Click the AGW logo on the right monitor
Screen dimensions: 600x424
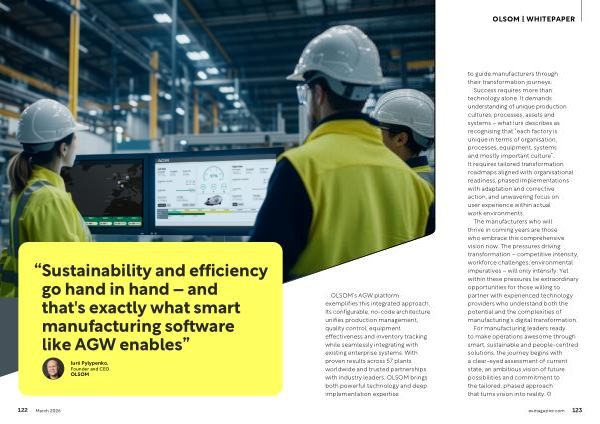tap(164, 160)
